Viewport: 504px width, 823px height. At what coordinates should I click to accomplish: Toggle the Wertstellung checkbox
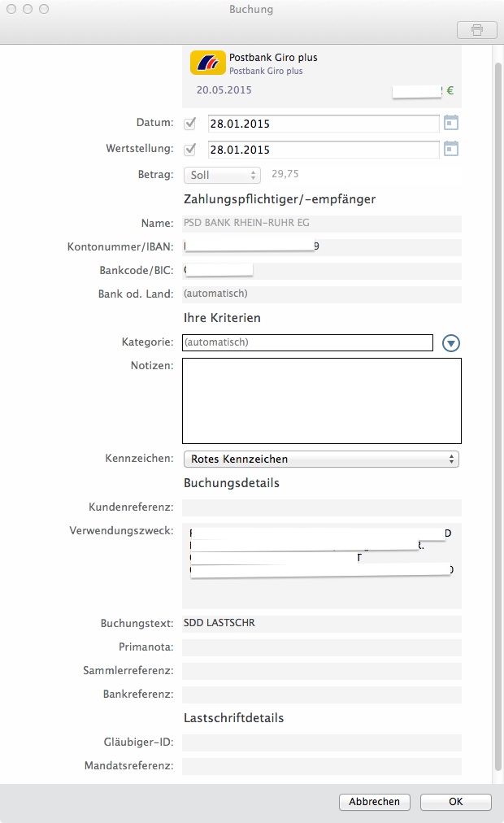(x=190, y=149)
